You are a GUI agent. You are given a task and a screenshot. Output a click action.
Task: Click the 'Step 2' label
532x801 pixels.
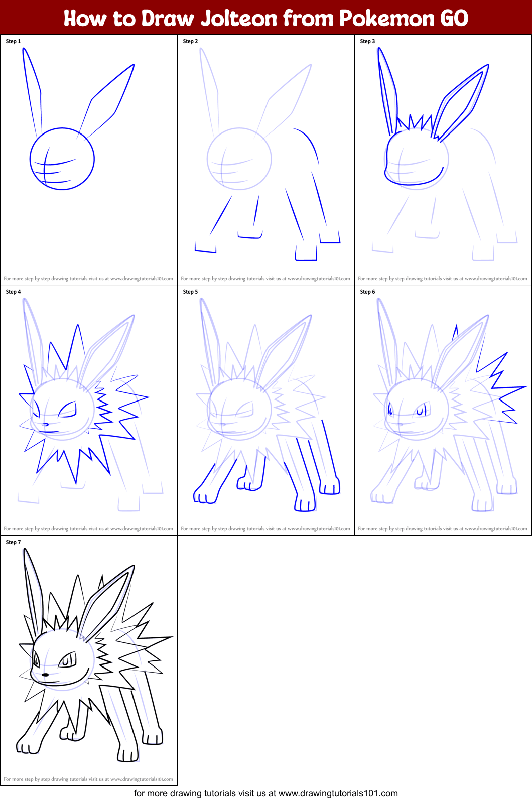(191, 41)
